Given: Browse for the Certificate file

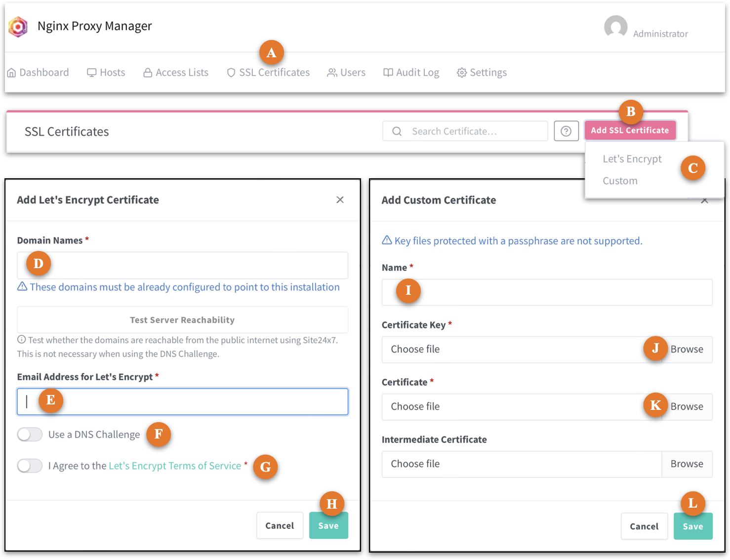Looking at the screenshot, I should pyautogui.click(x=687, y=407).
